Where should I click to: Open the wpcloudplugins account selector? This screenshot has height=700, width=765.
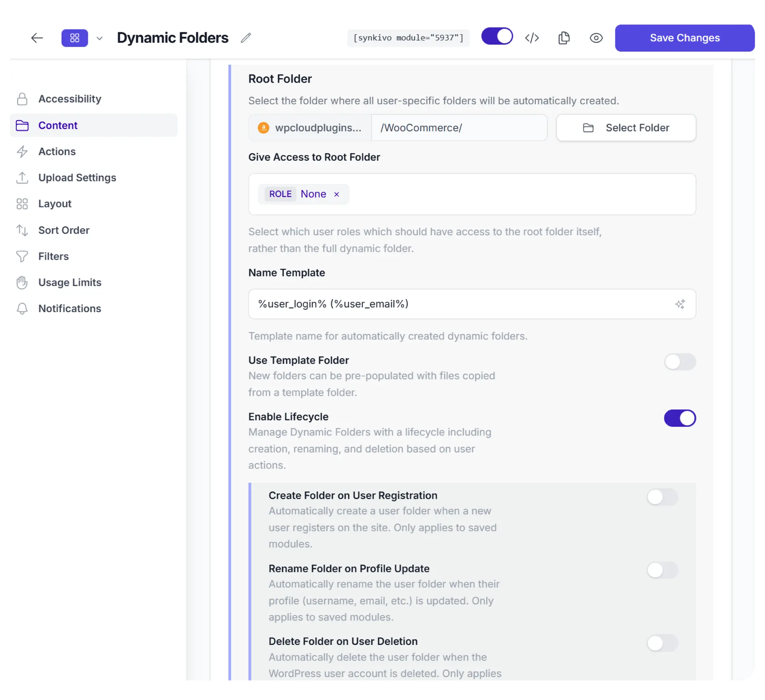coord(310,128)
